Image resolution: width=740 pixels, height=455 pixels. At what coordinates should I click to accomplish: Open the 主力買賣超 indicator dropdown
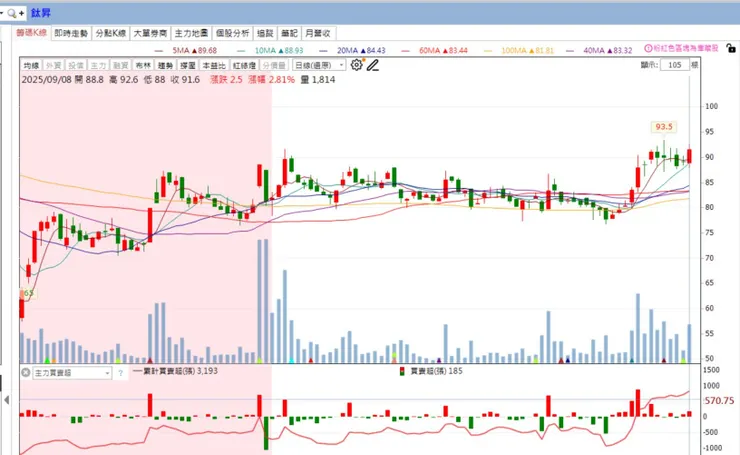tap(72, 373)
